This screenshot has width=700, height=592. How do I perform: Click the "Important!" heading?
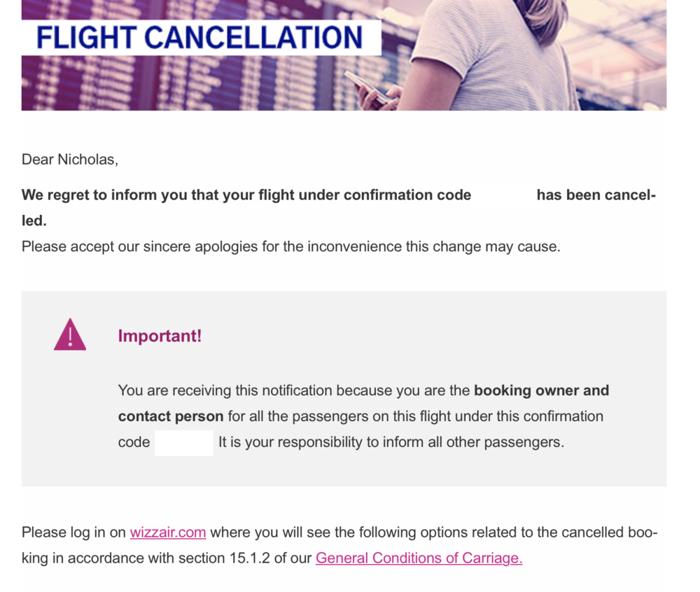[x=160, y=336]
